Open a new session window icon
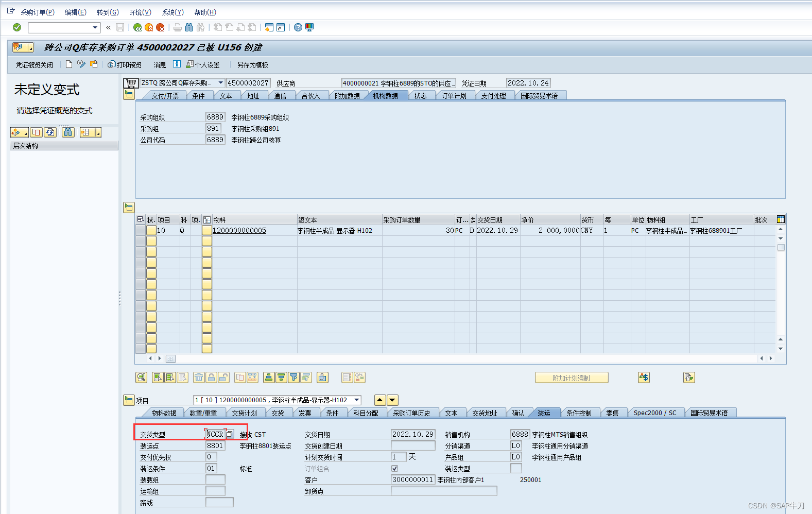 [x=269, y=27]
